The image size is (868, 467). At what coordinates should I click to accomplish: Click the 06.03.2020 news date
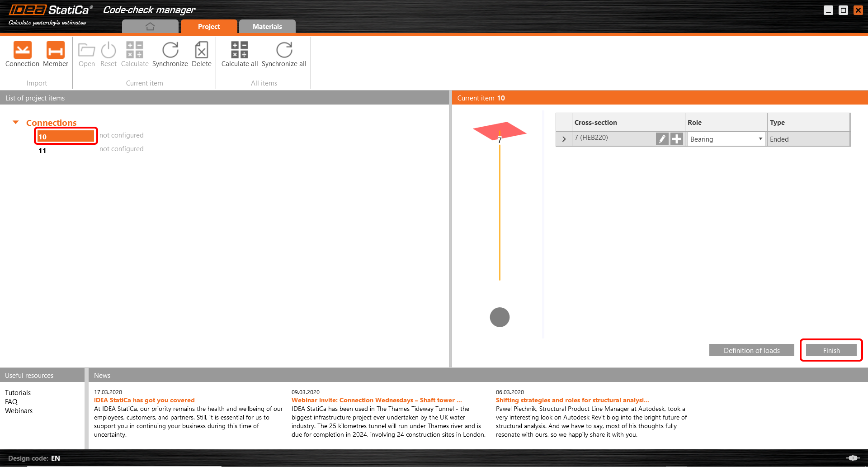[x=510, y=392]
